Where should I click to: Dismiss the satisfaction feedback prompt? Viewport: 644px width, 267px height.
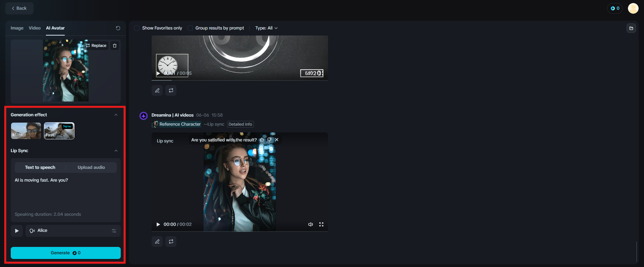tap(277, 140)
